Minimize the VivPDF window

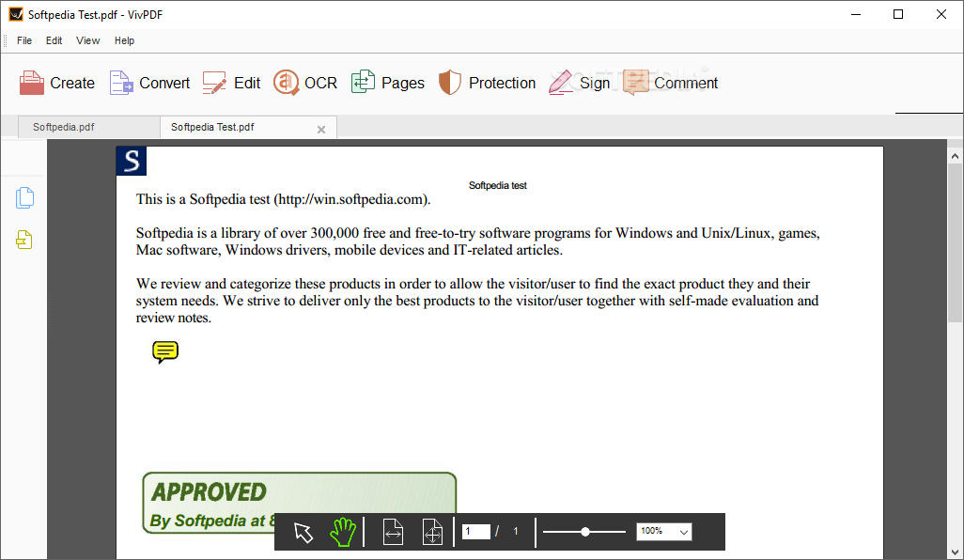point(856,14)
